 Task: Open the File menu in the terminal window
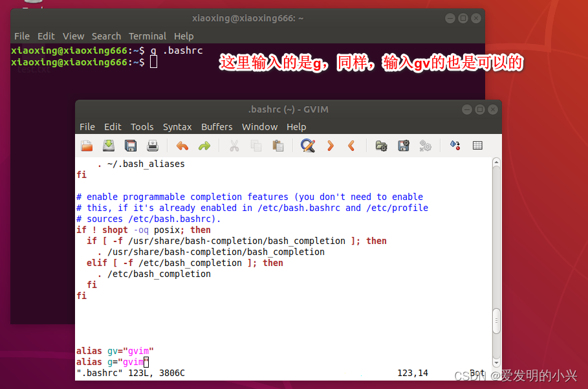click(22, 36)
